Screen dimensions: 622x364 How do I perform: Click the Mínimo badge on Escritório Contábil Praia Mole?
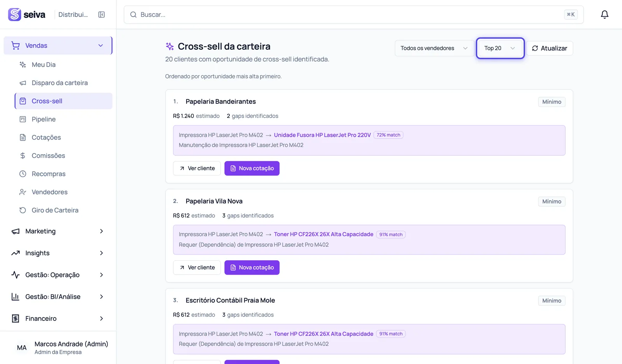pos(552,301)
